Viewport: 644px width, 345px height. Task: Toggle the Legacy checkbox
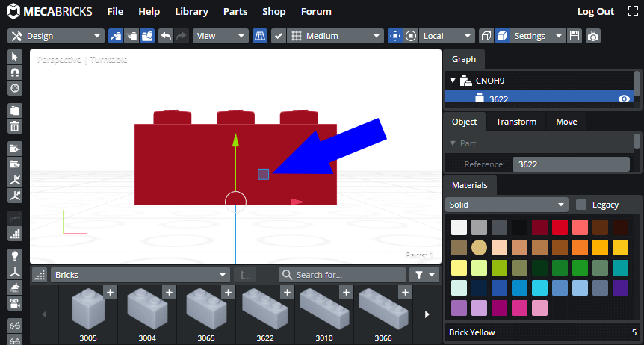[581, 205]
